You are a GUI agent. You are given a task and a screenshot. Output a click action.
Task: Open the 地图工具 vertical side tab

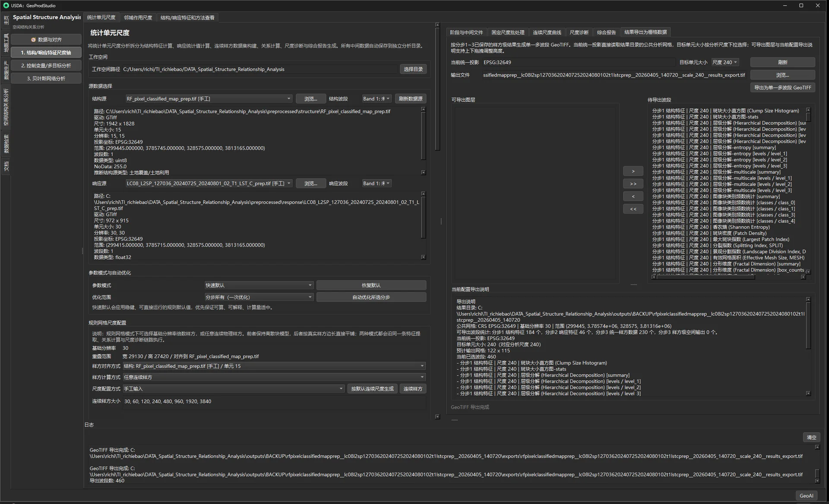point(6,42)
